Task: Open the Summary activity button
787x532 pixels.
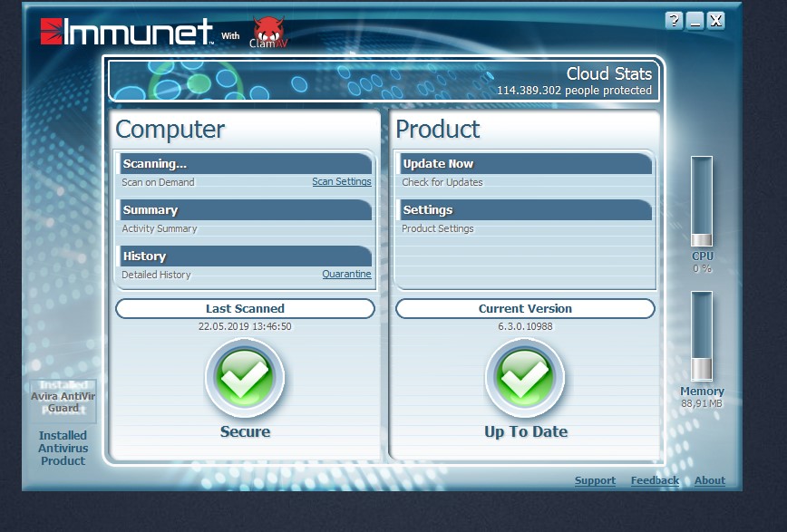Action: (x=246, y=209)
